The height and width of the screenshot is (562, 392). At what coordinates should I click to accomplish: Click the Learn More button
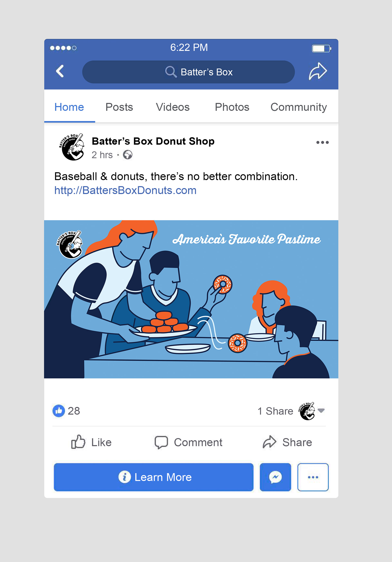click(154, 477)
